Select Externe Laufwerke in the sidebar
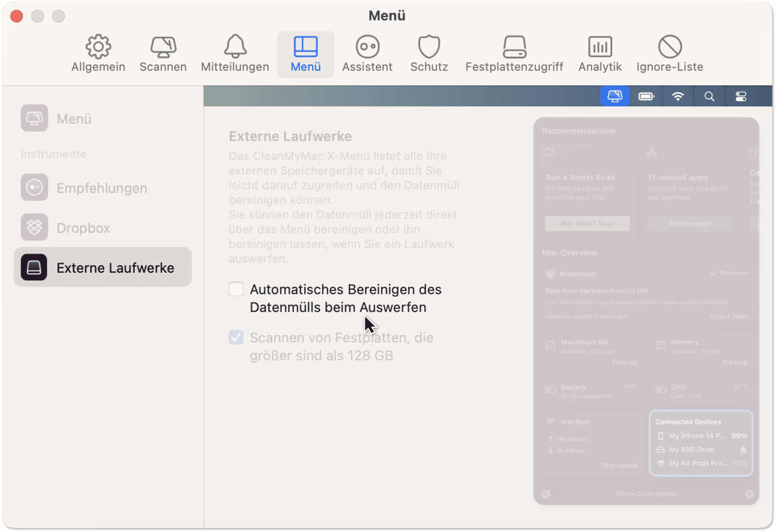The image size is (776, 532). click(x=102, y=267)
